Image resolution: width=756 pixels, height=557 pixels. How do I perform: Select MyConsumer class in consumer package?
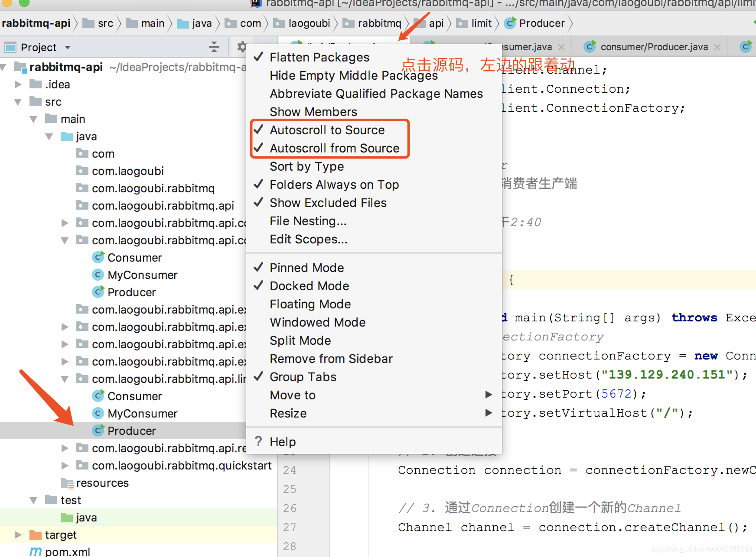pos(142,275)
